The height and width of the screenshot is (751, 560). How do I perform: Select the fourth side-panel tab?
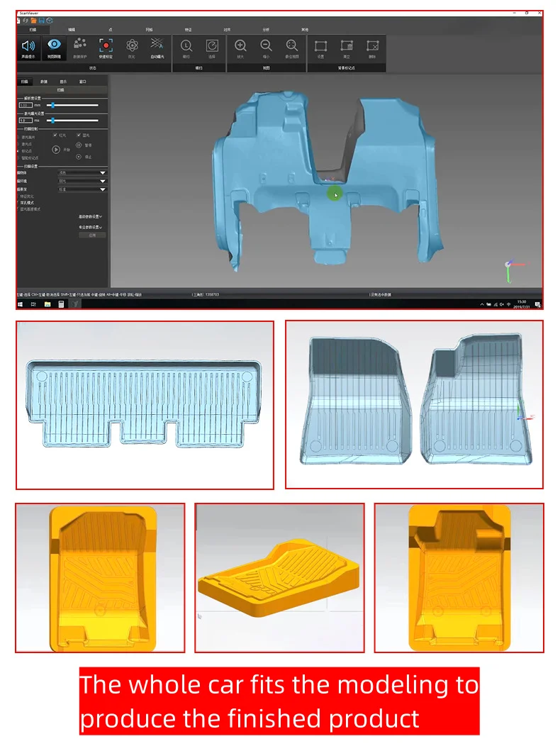(x=83, y=82)
